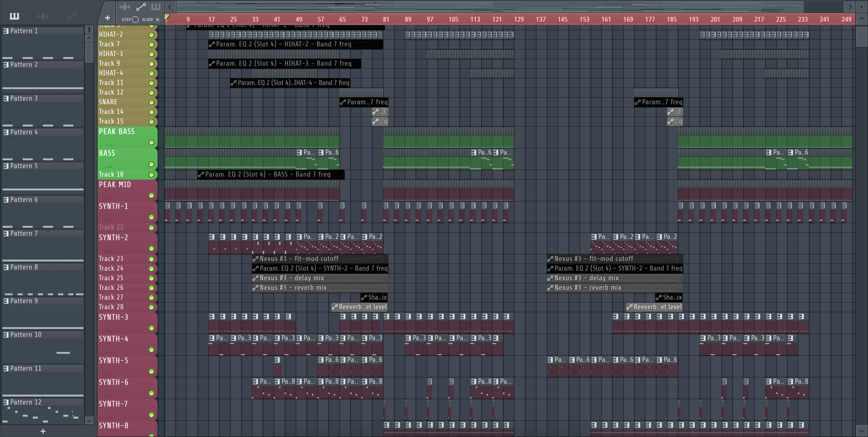Toggle the SLIDE mode option
Screen dimensions: 868x437
(157, 20)
